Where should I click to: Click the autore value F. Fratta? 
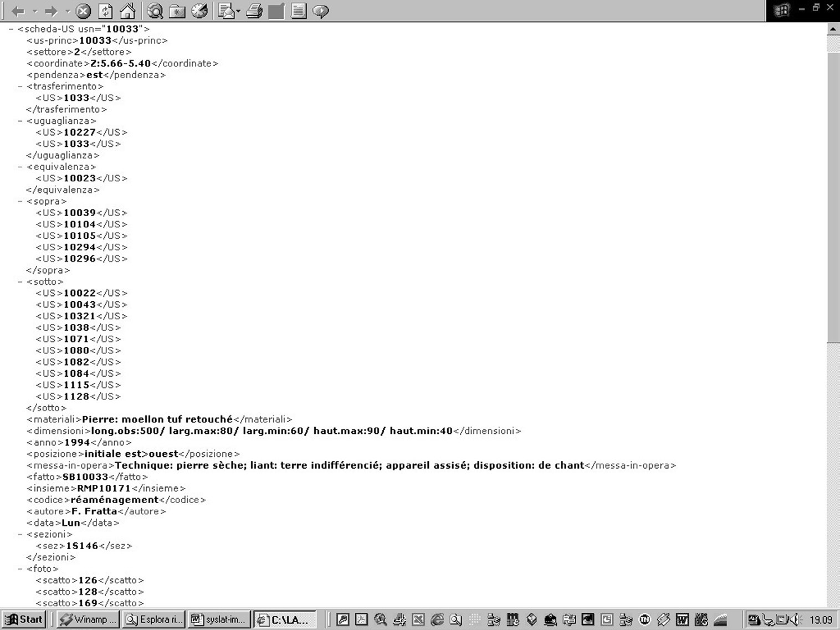coord(94,511)
